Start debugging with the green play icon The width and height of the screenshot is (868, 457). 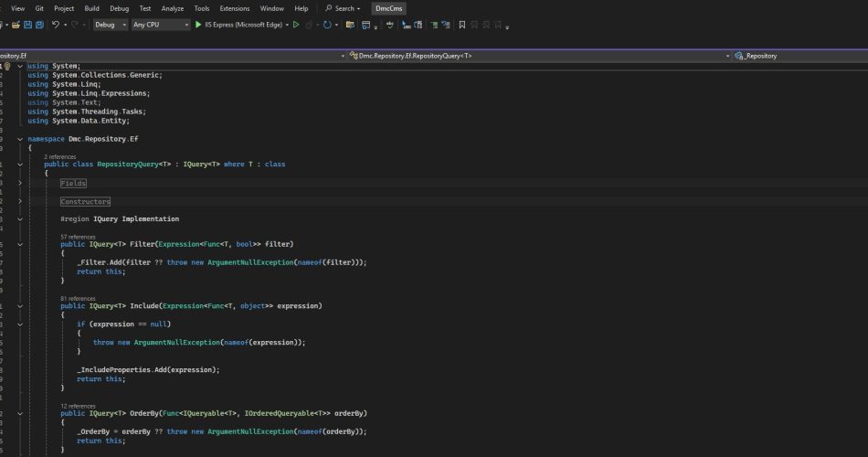[198, 25]
